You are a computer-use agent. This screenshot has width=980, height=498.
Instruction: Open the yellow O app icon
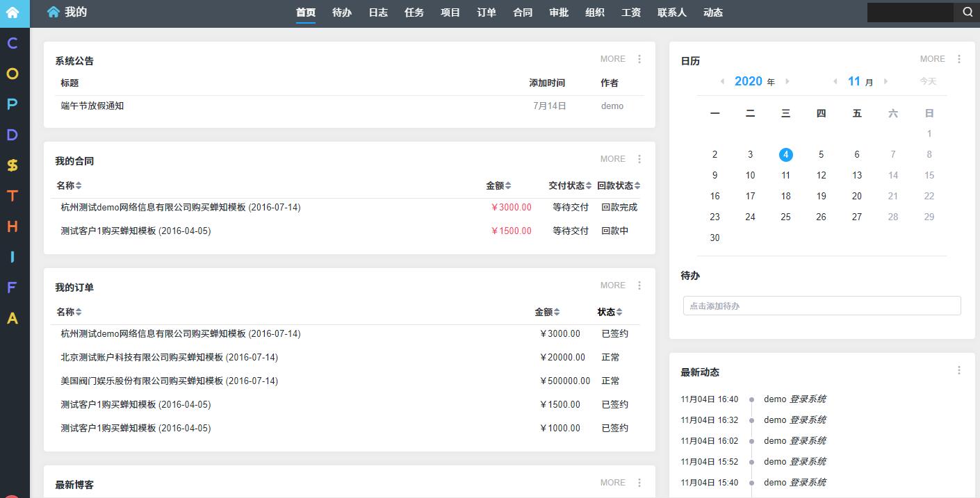coord(13,74)
